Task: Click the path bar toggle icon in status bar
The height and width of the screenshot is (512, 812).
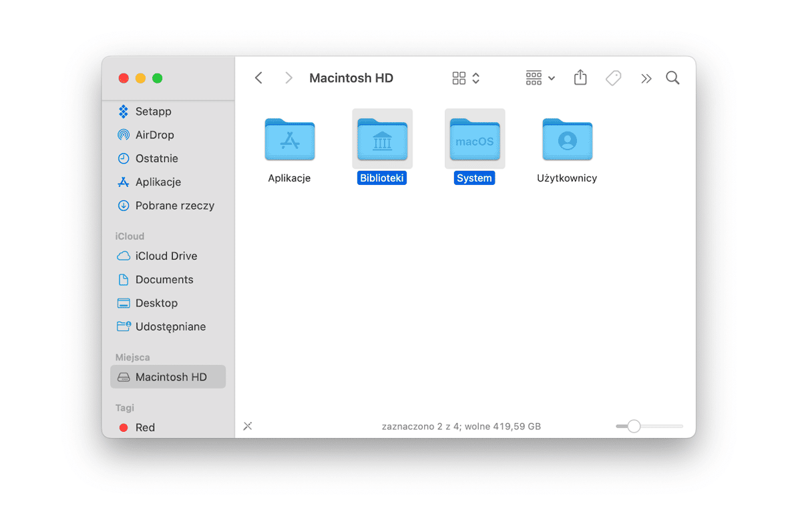Action: click(248, 426)
